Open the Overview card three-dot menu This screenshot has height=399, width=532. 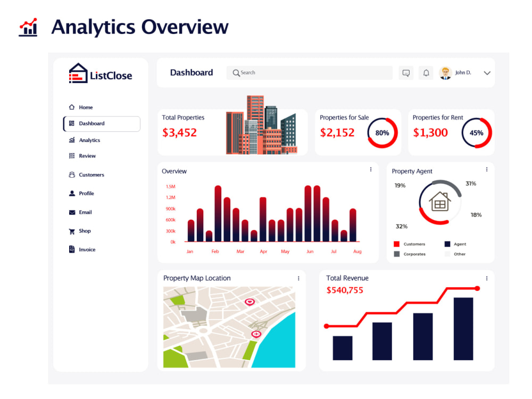[370, 169]
